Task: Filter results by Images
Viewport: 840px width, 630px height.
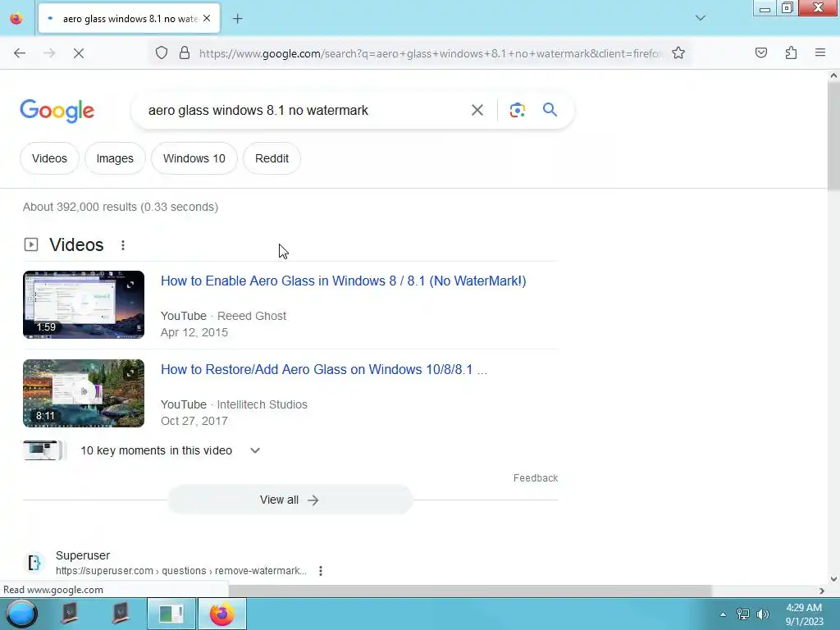Action: point(115,158)
